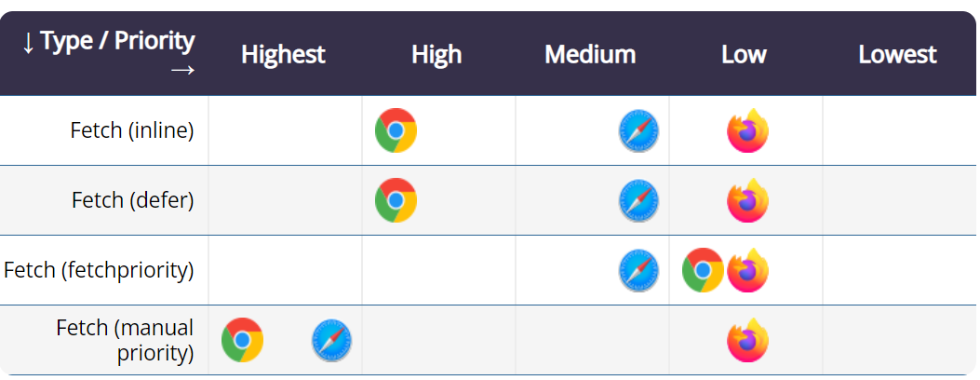Click the Firefox icon in manual priority row

(x=747, y=340)
